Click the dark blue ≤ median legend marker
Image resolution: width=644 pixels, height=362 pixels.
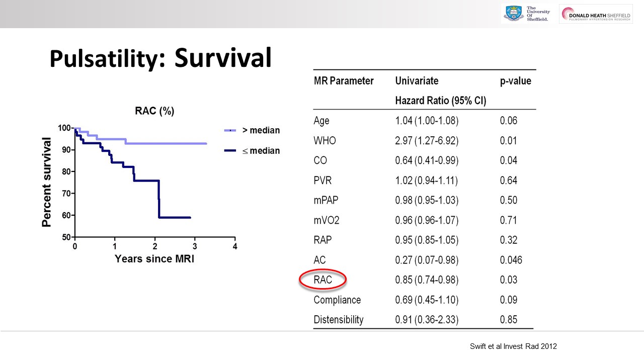point(230,151)
